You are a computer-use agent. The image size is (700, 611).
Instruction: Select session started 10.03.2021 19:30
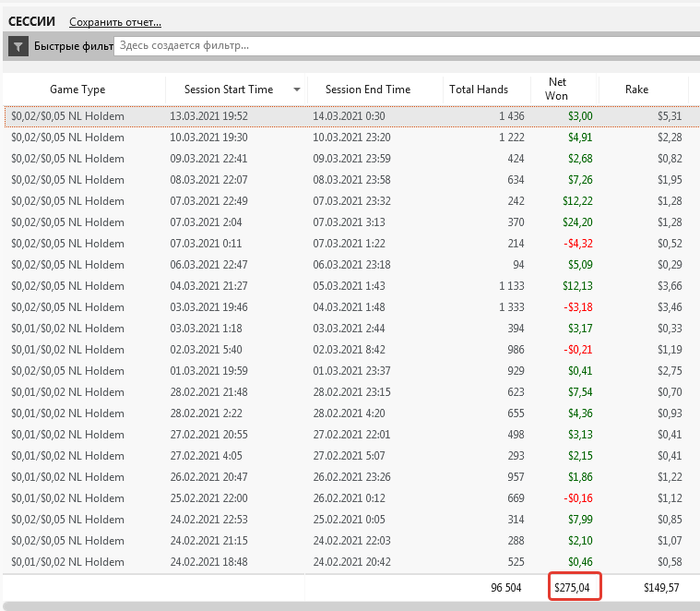(352, 137)
